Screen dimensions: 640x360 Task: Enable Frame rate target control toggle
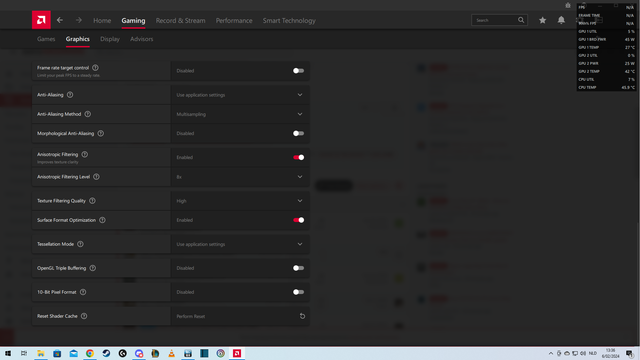coord(298,71)
